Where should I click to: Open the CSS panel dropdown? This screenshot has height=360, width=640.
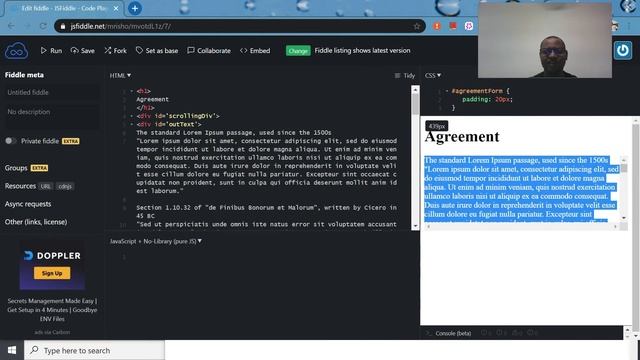click(433, 76)
